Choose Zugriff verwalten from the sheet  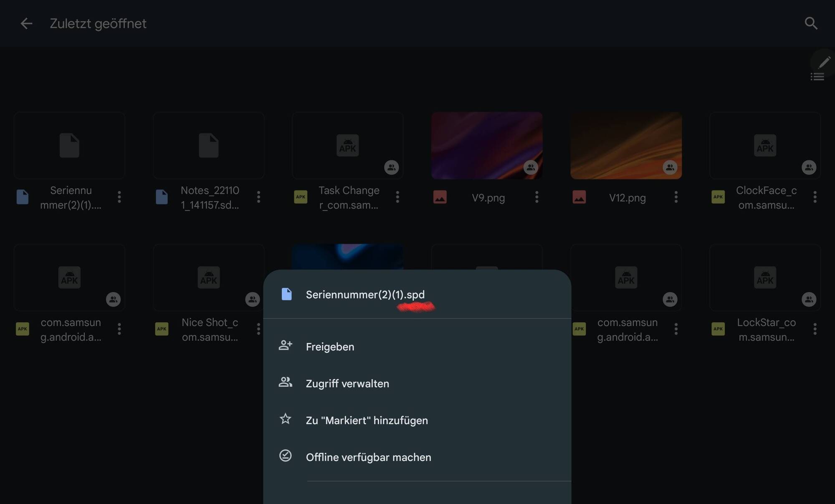coord(347,383)
